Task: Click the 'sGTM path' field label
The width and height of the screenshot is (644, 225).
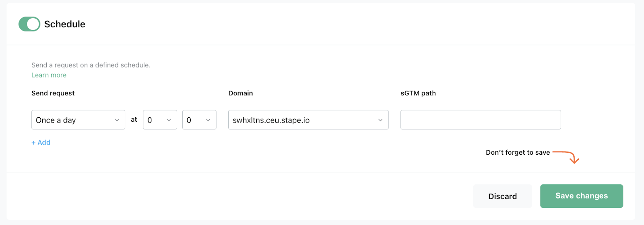Action: click(418, 93)
